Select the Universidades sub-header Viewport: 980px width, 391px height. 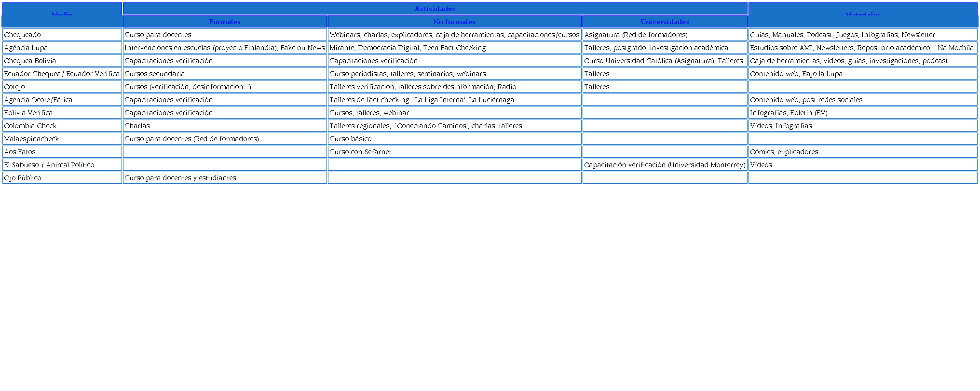pyautogui.click(x=664, y=22)
